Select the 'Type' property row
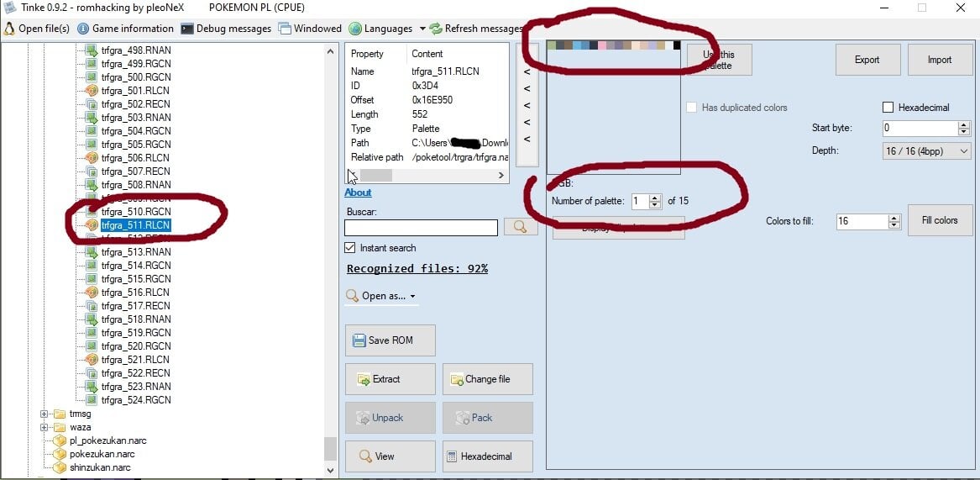Image resolution: width=980 pixels, height=480 pixels. [x=427, y=129]
